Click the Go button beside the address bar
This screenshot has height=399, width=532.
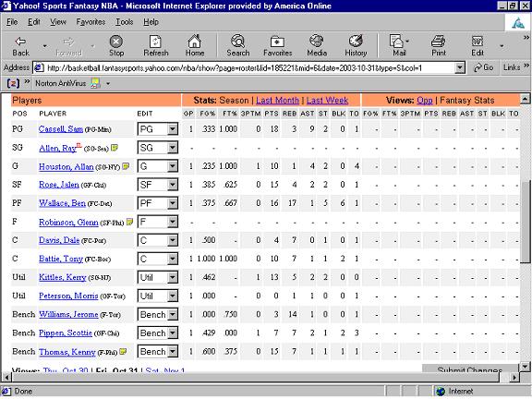click(x=483, y=67)
